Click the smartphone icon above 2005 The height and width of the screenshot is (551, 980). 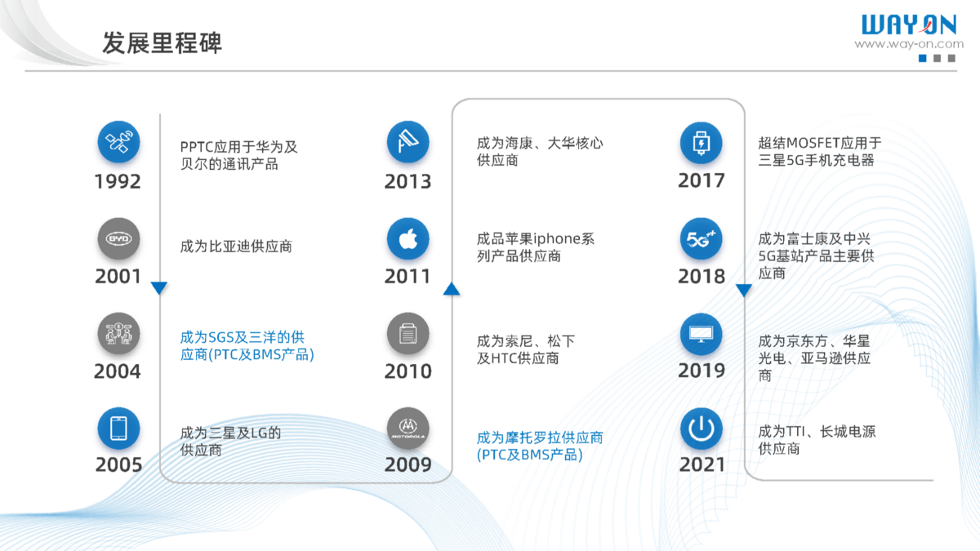[x=118, y=429]
